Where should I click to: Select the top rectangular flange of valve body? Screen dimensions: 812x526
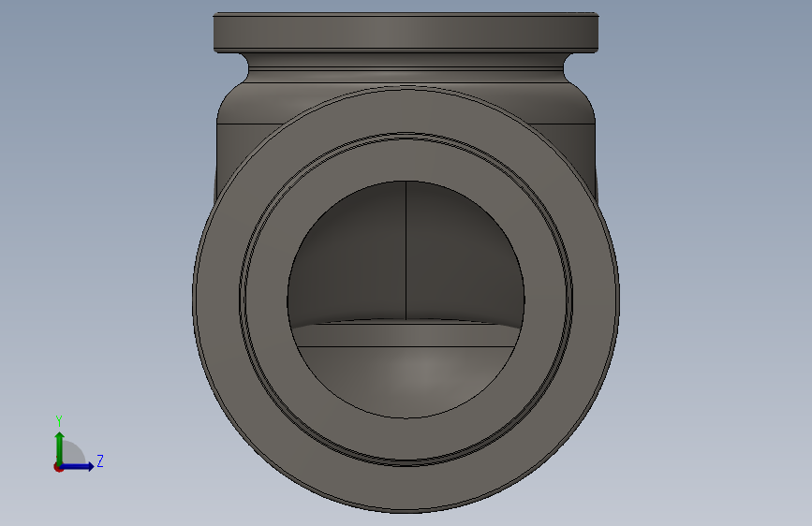(406, 33)
